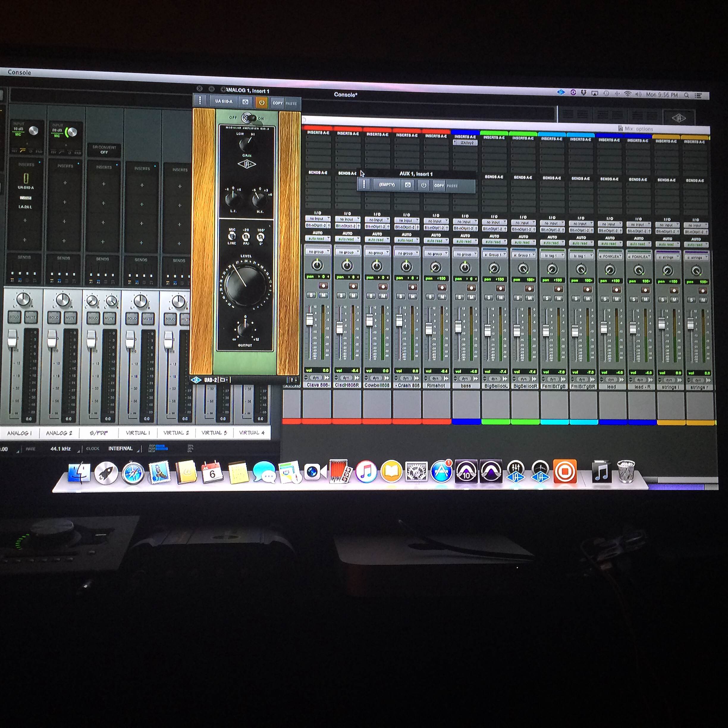This screenshot has height=728, width=728.
Task: Toggle power in the AUX 1 Insert 1 window
Action: click(423, 185)
